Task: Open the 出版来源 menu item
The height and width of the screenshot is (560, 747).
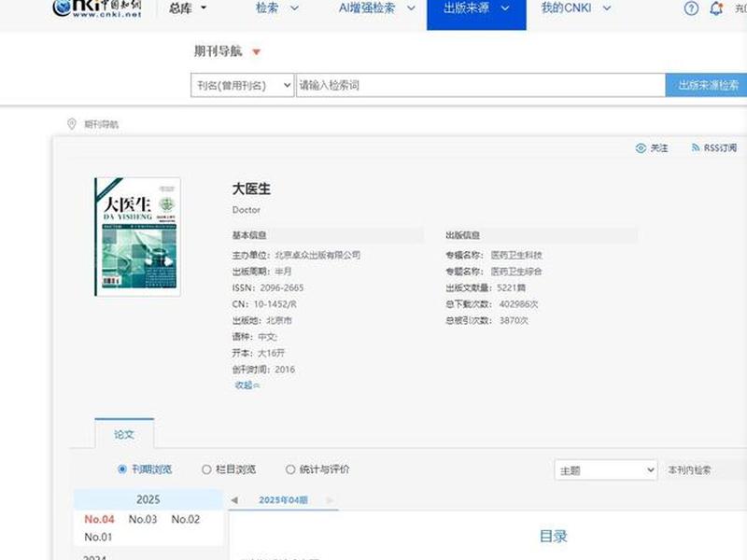Action: pyautogui.click(x=466, y=8)
